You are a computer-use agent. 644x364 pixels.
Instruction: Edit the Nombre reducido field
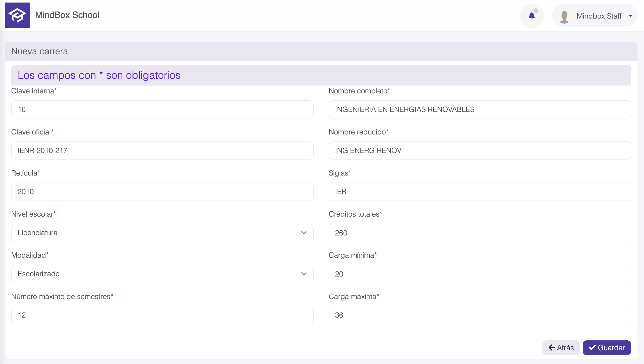point(479,150)
